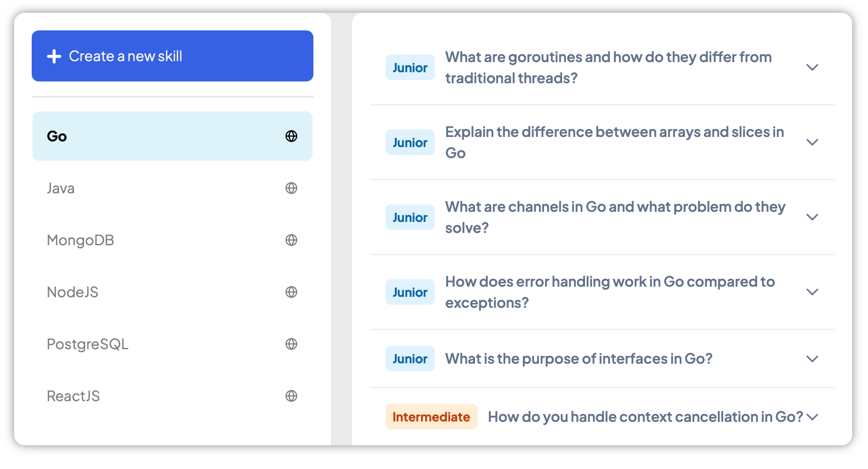This screenshot has width=868, height=469.
Task: Expand the arrays and slices question
Action: point(812,142)
